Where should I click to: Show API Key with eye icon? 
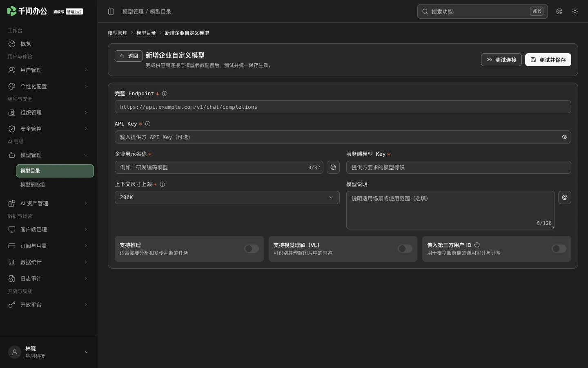coord(565,137)
